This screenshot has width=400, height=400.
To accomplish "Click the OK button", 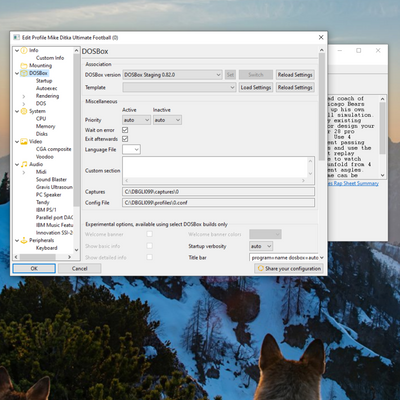I will [x=34, y=268].
